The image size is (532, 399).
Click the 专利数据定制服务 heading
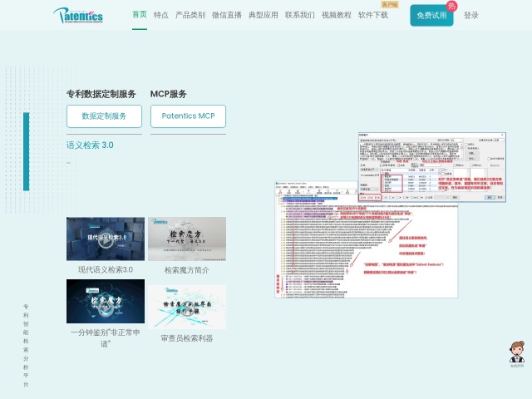[101, 94]
